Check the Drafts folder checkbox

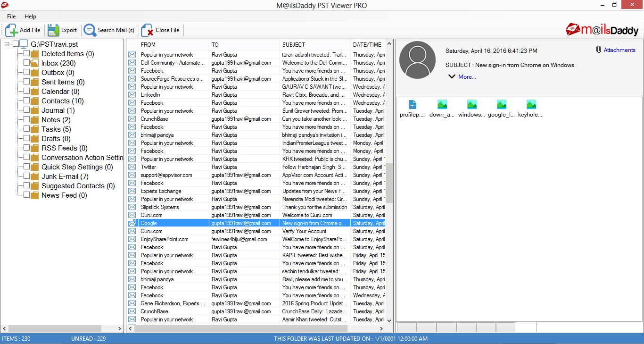click(26, 139)
